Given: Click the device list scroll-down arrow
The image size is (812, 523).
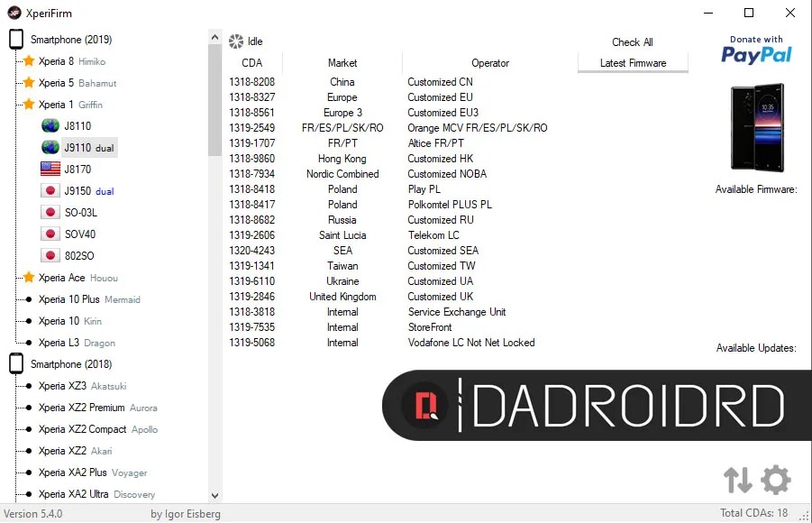Looking at the screenshot, I should click(x=214, y=496).
